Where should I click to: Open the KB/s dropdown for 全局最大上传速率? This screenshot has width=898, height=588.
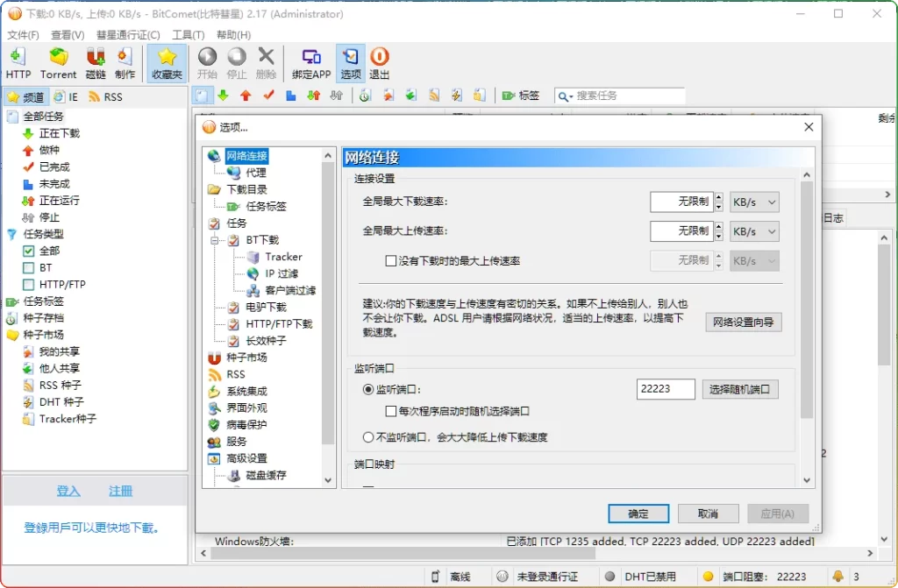754,232
